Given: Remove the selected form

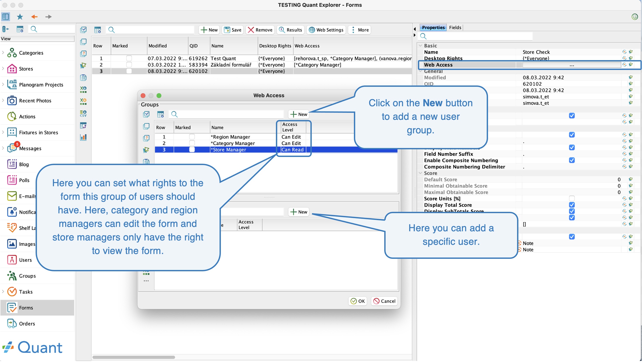Looking at the screenshot, I should click(260, 30).
